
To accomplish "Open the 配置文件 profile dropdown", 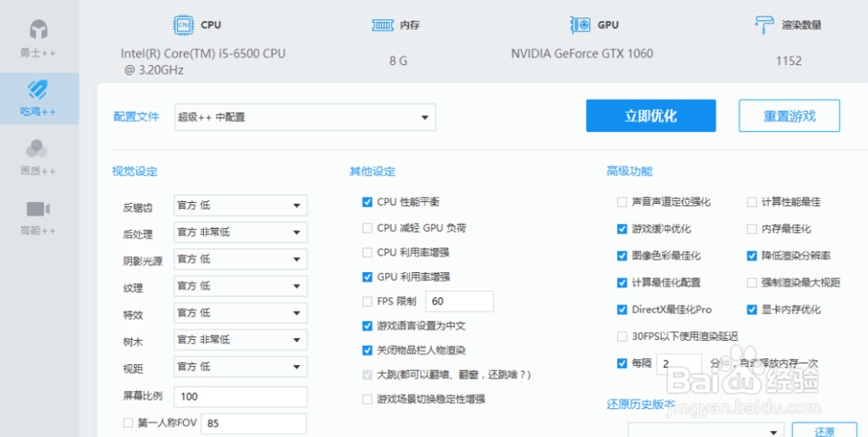I will point(305,117).
